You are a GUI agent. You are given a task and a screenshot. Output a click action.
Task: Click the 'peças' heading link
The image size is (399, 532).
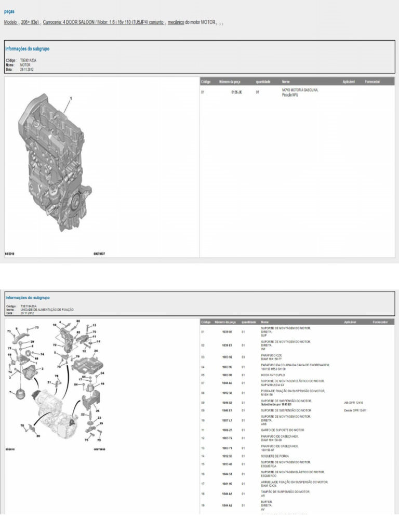pyautogui.click(x=9, y=11)
